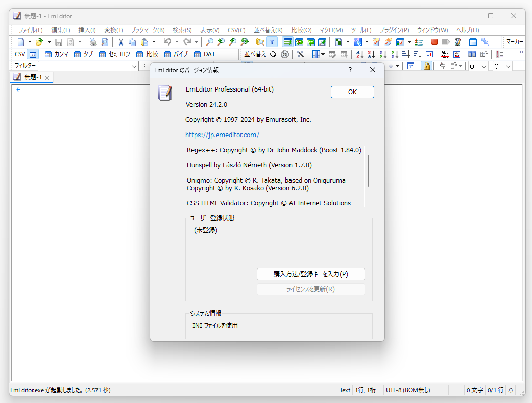Click the Copy icon in the toolbar
This screenshot has height=403, width=532.
pyautogui.click(x=131, y=42)
